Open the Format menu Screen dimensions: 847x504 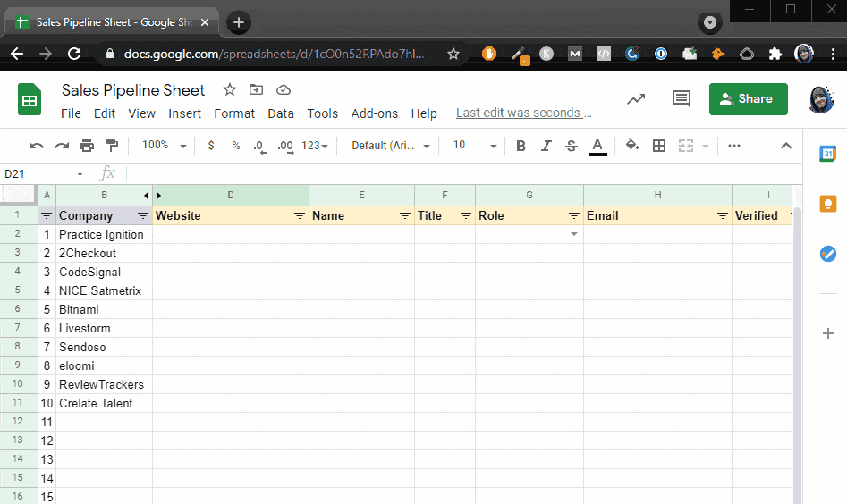pyautogui.click(x=234, y=113)
